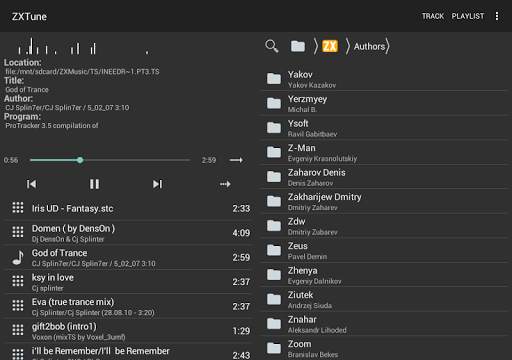The height and width of the screenshot is (360, 512).
Task: Switch to the PLAYLIST menu
Action: point(468,16)
